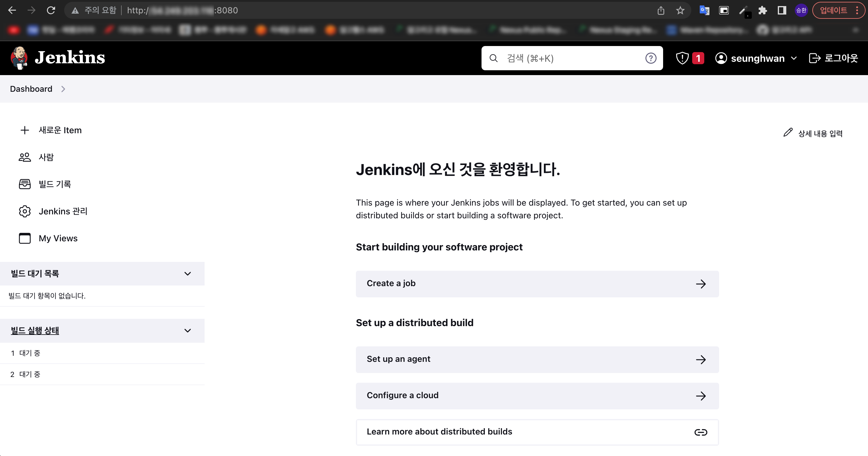
Task: Click the My Views window icon
Action: pyautogui.click(x=25, y=238)
